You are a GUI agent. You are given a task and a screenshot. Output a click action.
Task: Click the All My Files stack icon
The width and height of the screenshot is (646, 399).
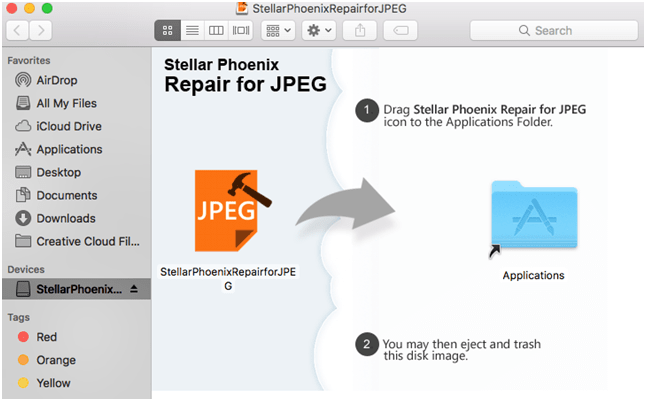(23, 103)
